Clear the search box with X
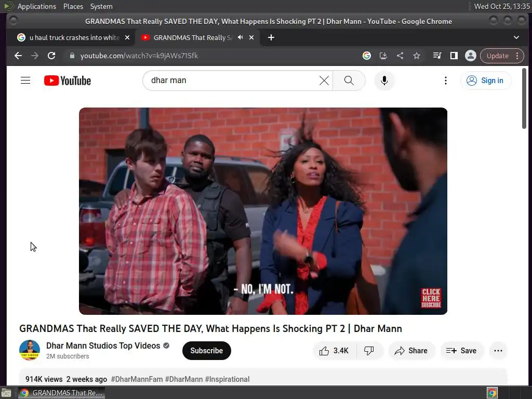 pyautogui.click(x=324, y=81)
